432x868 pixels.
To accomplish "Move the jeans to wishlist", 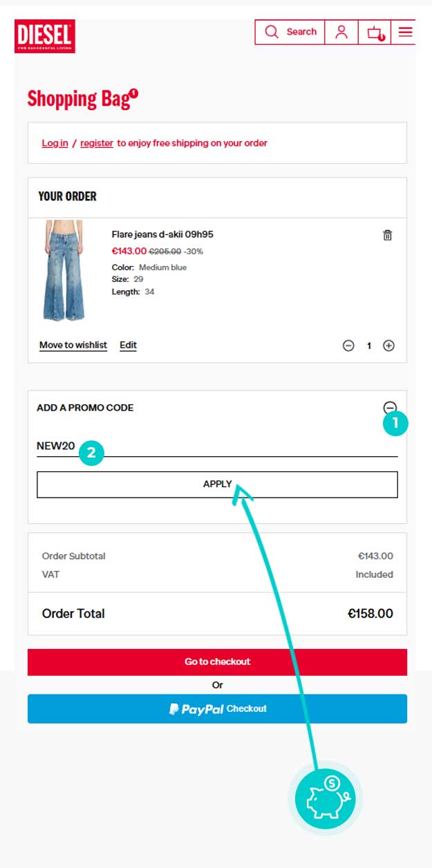I will pyautogui.click(x=73, y=345).
